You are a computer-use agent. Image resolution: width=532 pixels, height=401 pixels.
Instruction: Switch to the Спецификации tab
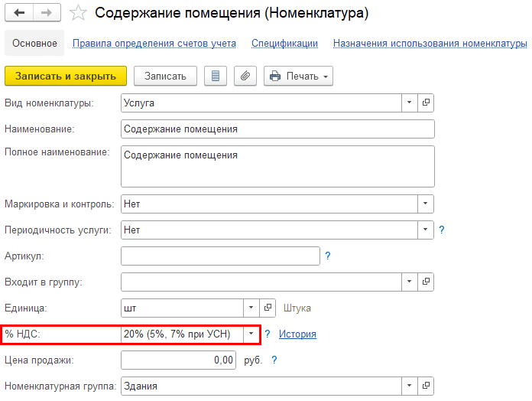[x=284, y=44]
